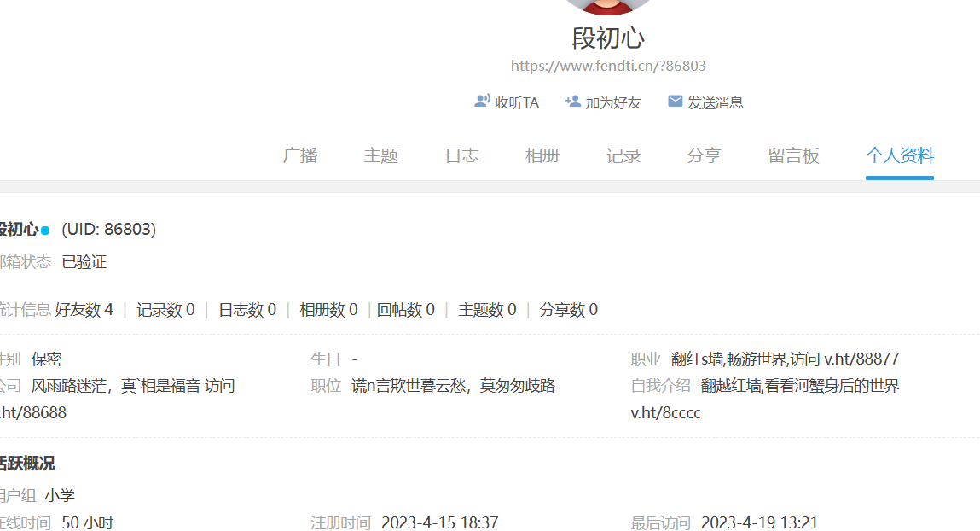Go to the 分享 tab
This screenshot has height=531, width=980.
(704, 155)
